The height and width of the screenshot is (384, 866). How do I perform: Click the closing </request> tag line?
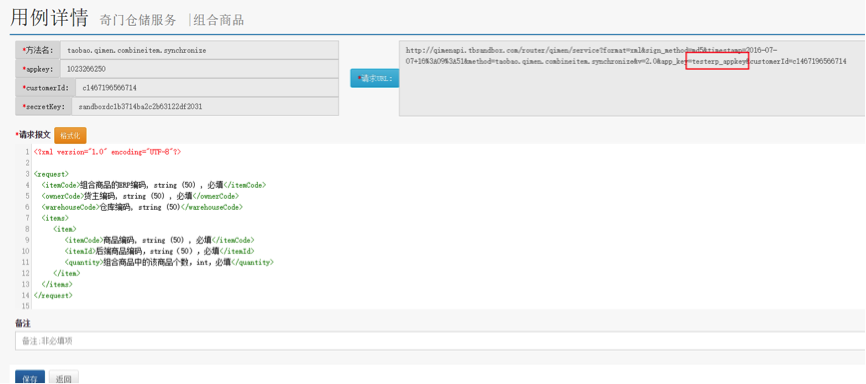pos(53,295)
